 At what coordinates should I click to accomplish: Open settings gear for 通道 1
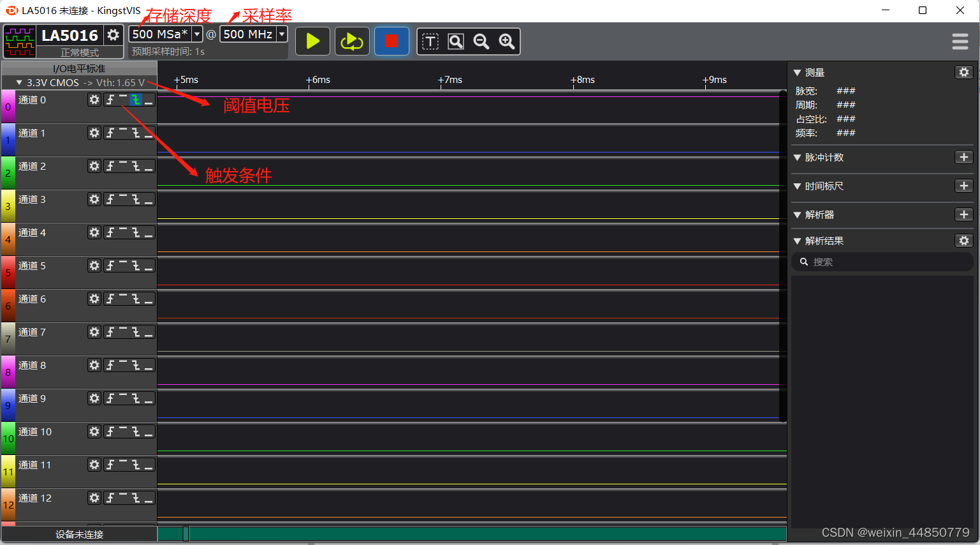[94, 133]
